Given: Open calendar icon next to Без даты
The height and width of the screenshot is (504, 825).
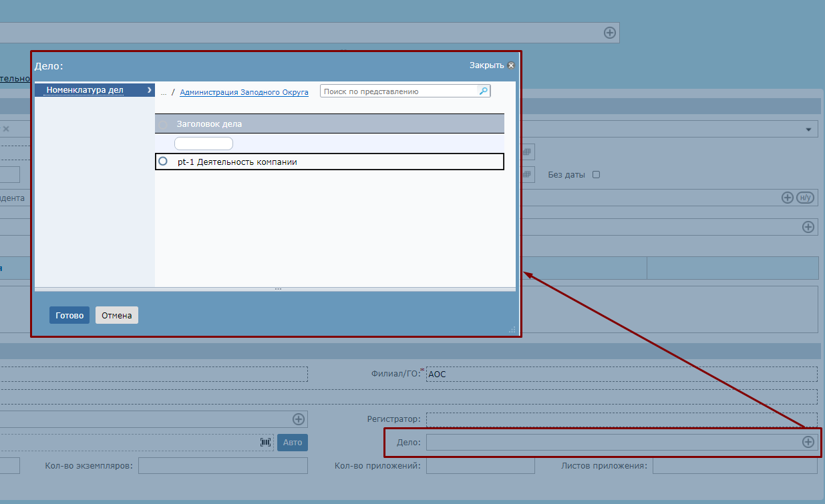Looking at the screenshot, I should pyautogui.click(x=527, y=174).
